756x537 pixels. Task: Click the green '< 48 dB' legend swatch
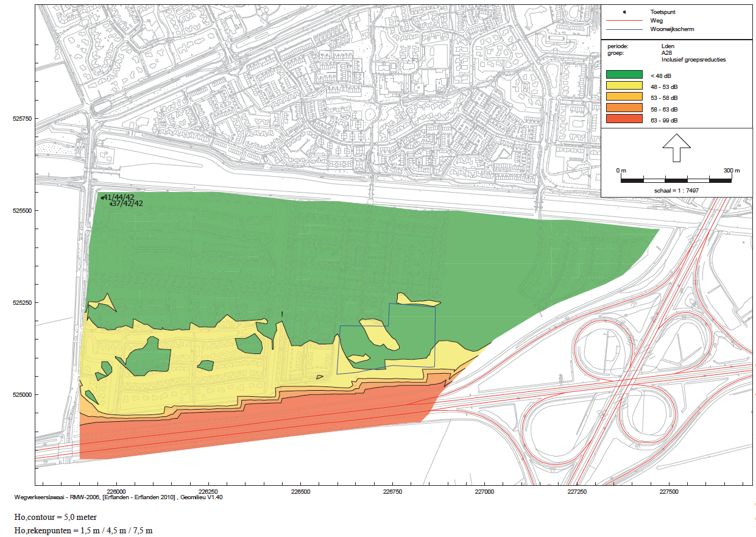click(624, 74)
